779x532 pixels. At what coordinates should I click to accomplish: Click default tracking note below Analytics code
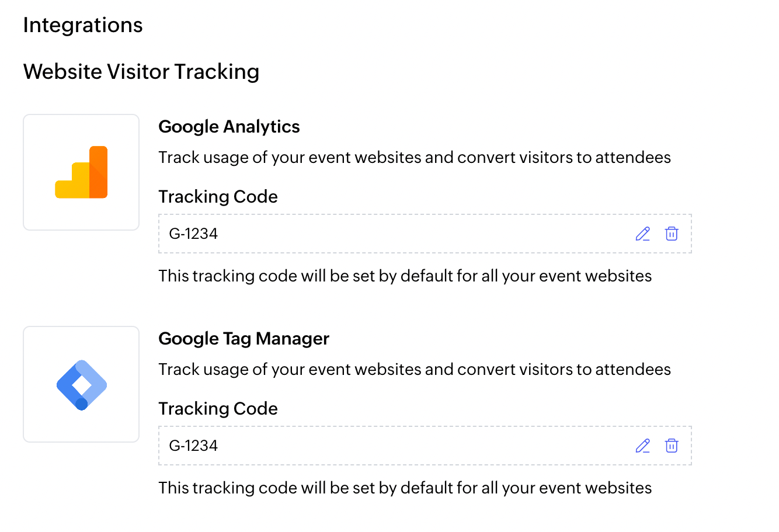click(405, 276)
